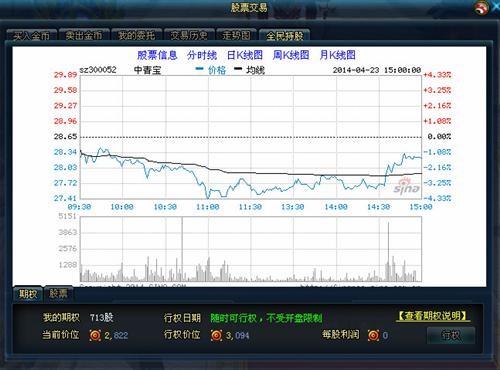500x370 pixels.
Task: Click the tall volume spike before 11:00
Action: 182,249
